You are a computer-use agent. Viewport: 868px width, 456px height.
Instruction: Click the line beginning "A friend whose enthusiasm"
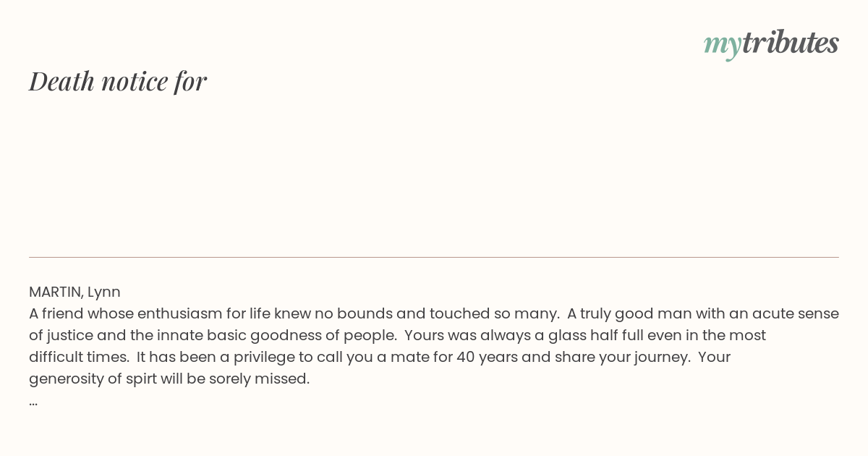point(434,314)
